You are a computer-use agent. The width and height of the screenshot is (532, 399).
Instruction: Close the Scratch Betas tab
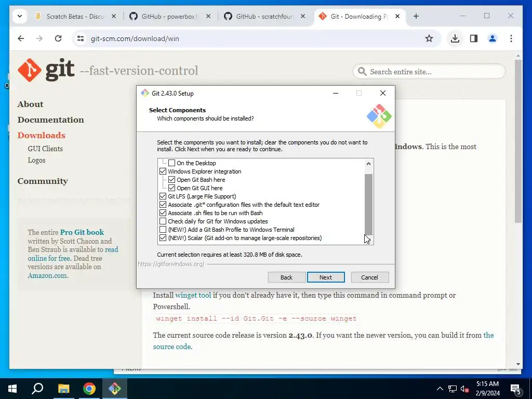click(114, 16)
